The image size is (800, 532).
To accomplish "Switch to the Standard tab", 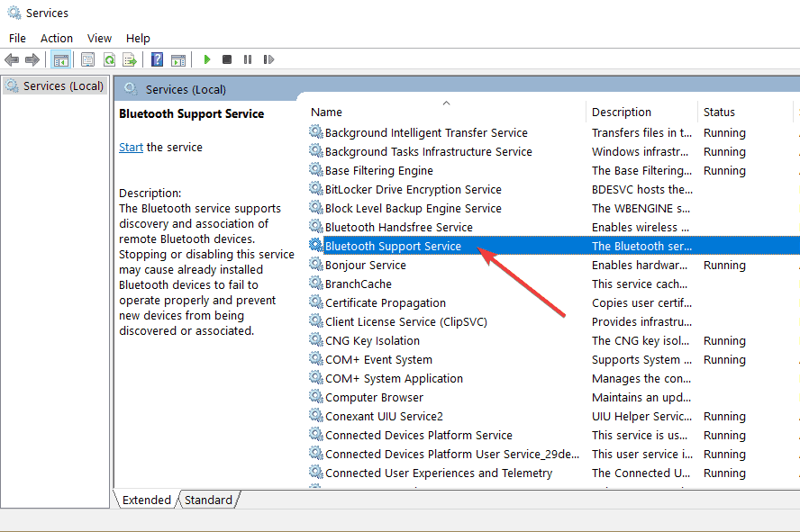I will coord(208,500).
